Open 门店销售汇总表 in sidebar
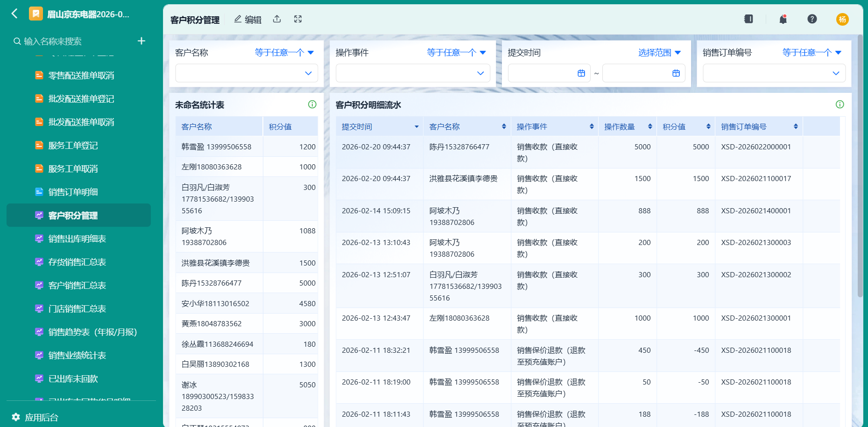This screenshot has height=427, width=868. (78, 308)
